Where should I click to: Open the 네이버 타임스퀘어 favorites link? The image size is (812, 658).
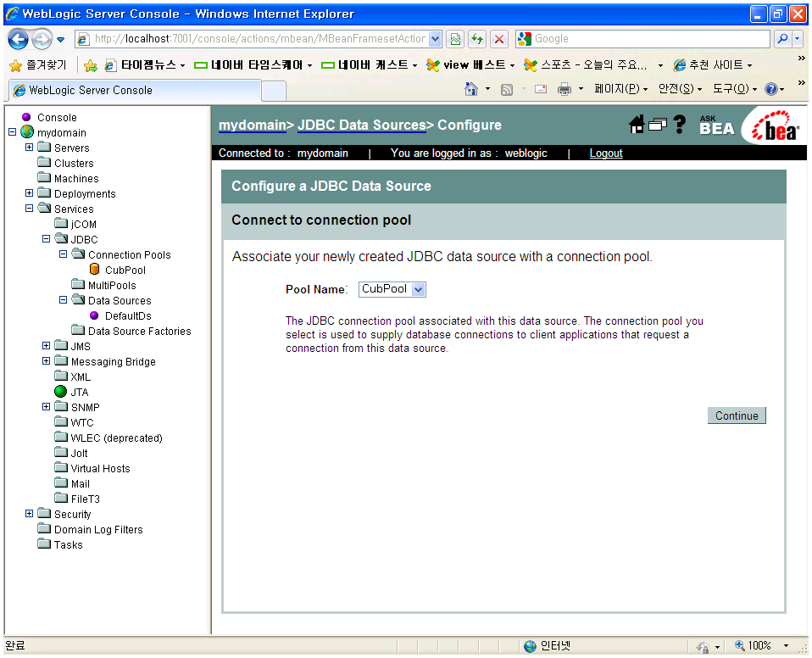pos(253,65)
